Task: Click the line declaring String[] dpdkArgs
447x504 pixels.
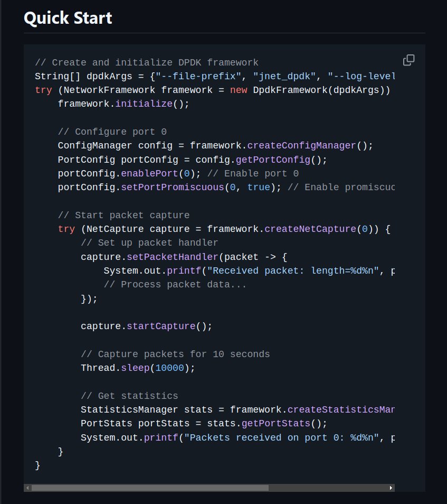Action: tap(214, 77)
